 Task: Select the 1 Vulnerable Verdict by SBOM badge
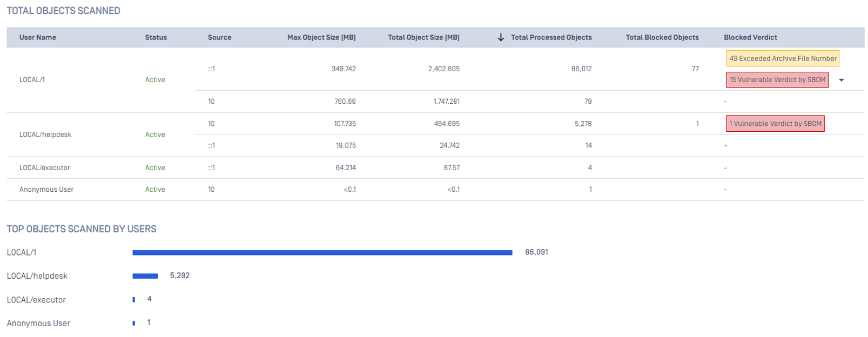[x=775, y=124]
